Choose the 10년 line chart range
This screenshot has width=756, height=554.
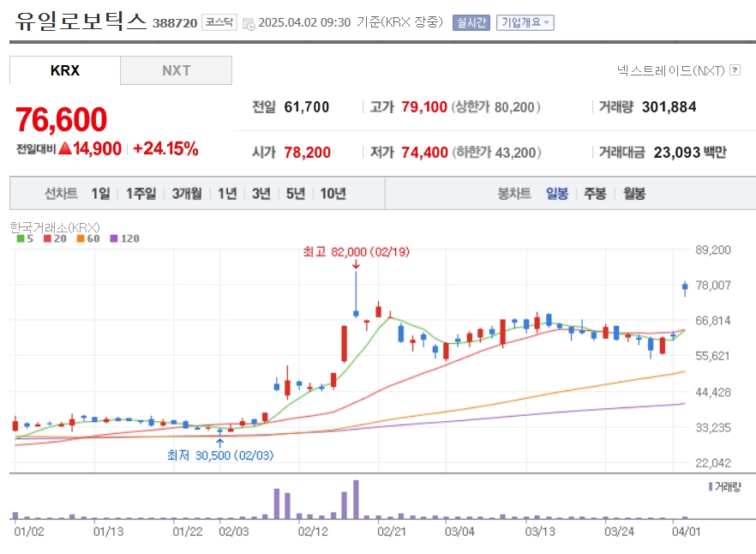(333, 194)
